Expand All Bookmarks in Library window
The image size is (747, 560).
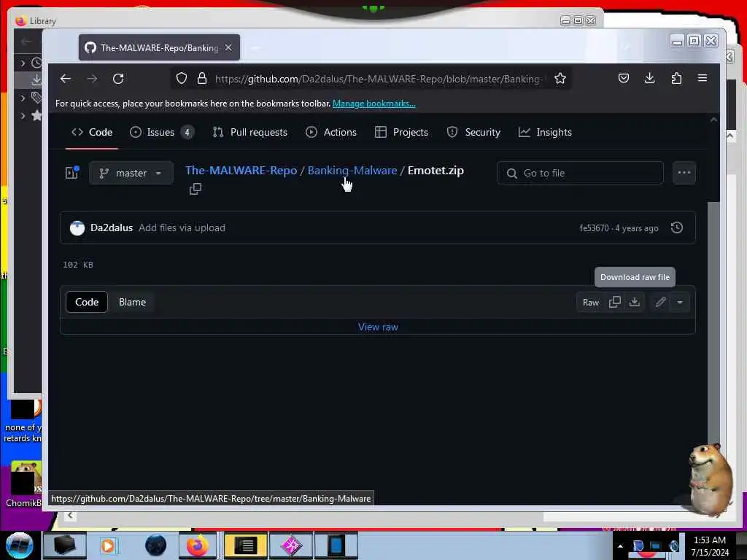23,115
